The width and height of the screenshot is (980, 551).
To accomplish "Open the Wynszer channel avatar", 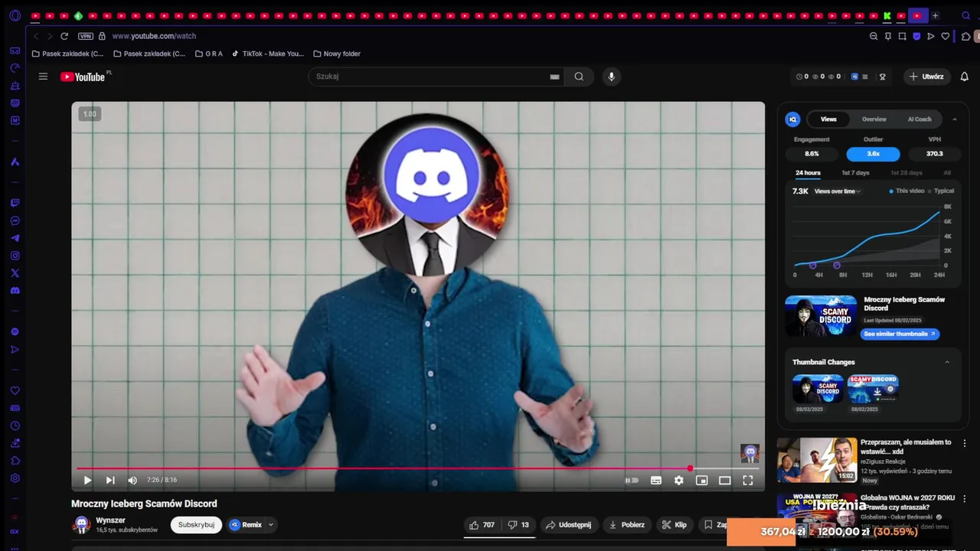I will [x=81, y=525].
